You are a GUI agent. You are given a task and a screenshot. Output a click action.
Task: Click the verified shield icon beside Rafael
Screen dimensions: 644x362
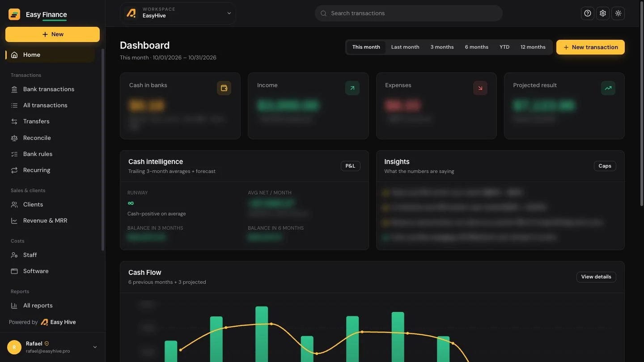[47, 344]
